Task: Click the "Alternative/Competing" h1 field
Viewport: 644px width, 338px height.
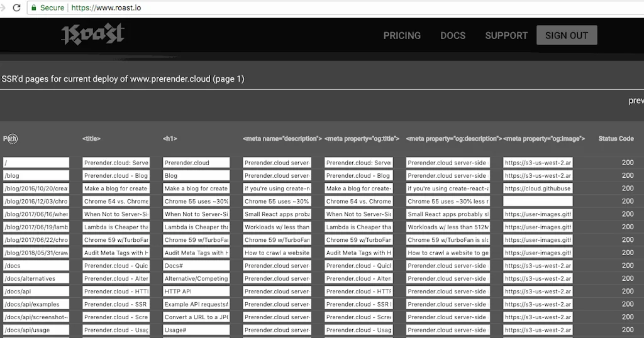Action: [196, 278]
